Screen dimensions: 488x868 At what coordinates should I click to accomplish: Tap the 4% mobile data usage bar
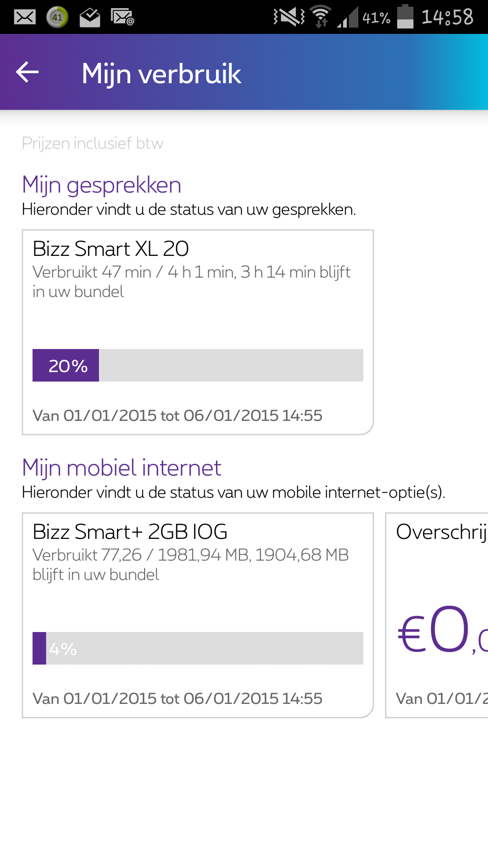(197, 648)
